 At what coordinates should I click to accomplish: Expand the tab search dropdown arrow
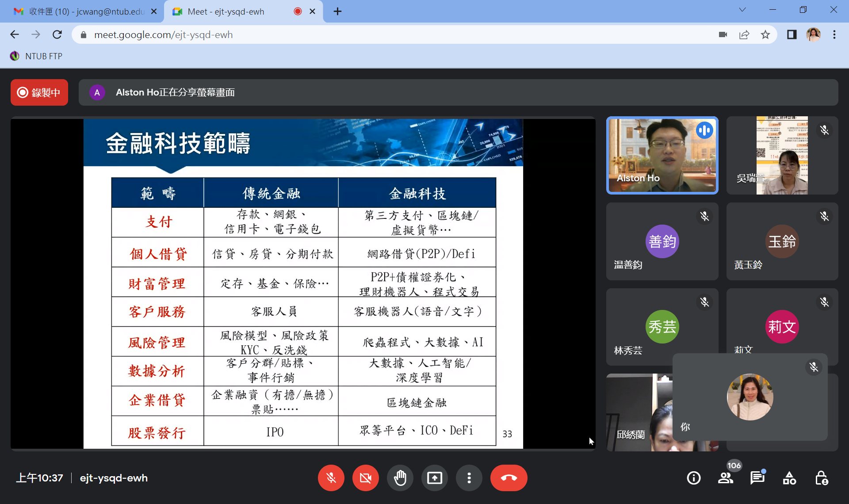(742, 10)
